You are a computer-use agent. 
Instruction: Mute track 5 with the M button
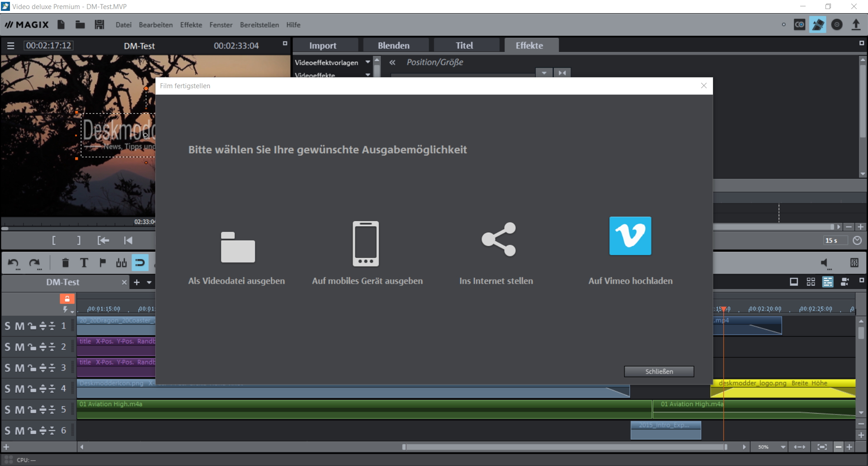pyautogui.click(x=19, y=409)
